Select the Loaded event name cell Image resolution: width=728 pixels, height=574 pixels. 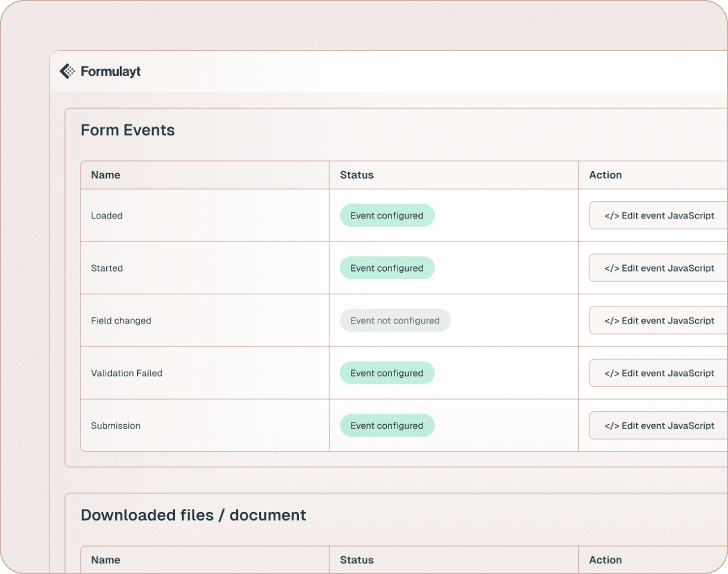(x=107, y=215)
